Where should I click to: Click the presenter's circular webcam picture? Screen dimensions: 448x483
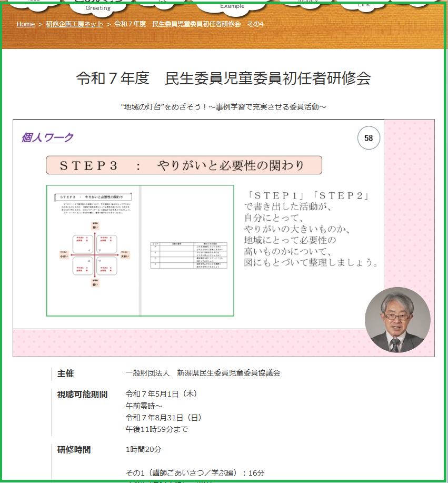tap(397, 320)
